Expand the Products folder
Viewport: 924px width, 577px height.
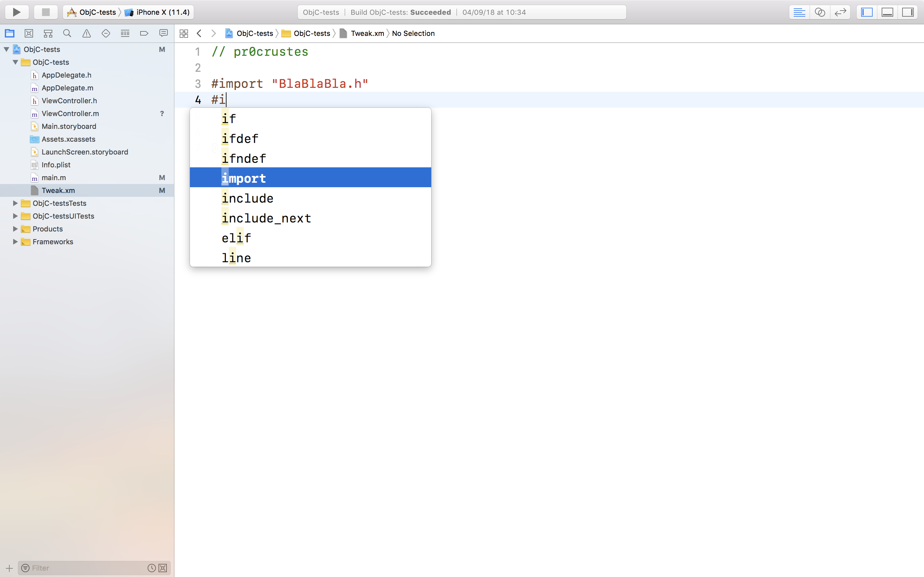coord(15,229)
